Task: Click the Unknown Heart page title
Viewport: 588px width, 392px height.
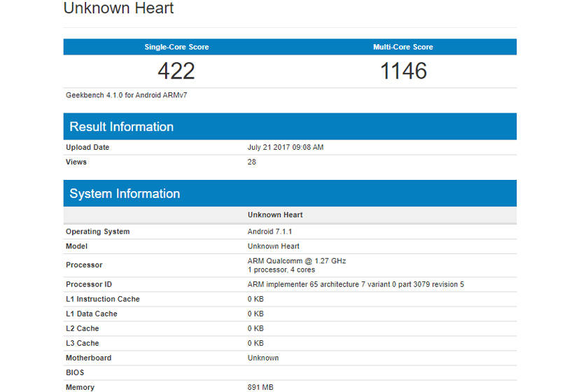Action: click(x=118, y=9)
